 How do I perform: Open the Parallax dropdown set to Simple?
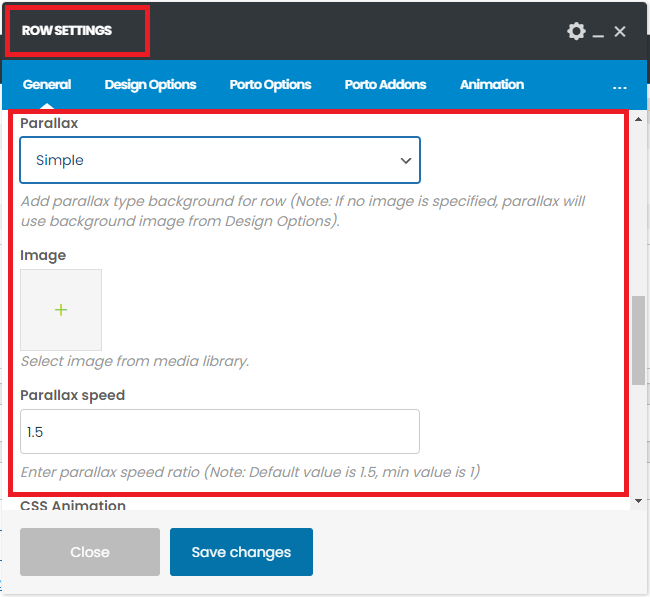point(220,160)
